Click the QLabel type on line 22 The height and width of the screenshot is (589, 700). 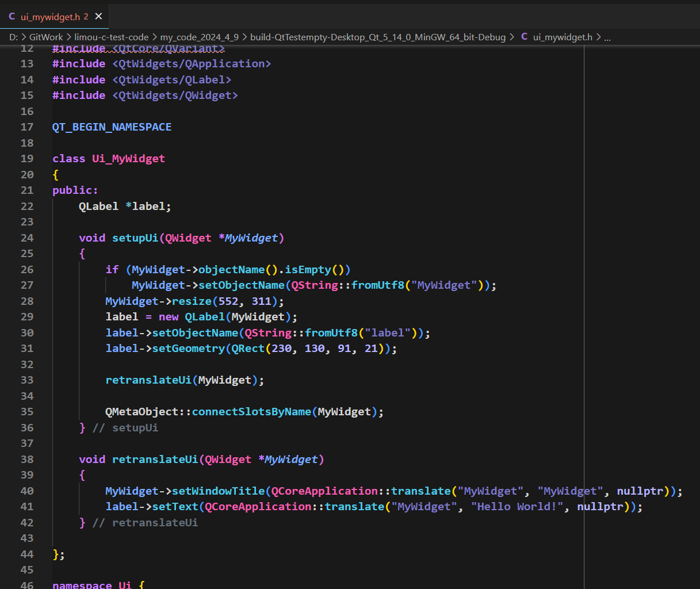[x=98, y=206]
